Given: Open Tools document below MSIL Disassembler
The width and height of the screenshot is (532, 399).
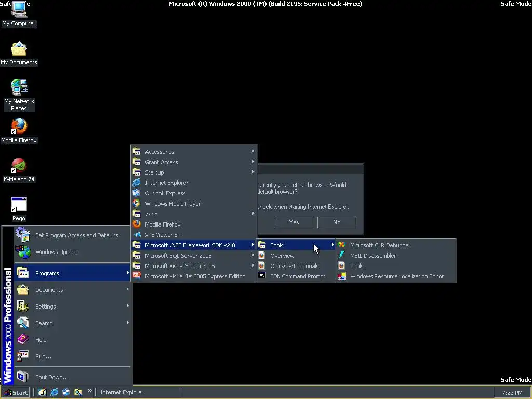Looking at the screenshot, I should coord(396,266).
